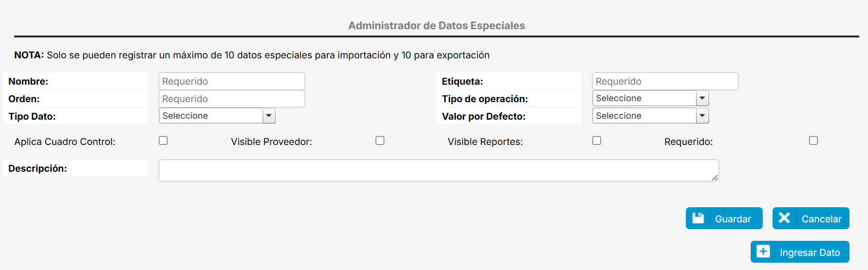
Task: Click the Ingresar Dato button
Action: tap(800, 252)
